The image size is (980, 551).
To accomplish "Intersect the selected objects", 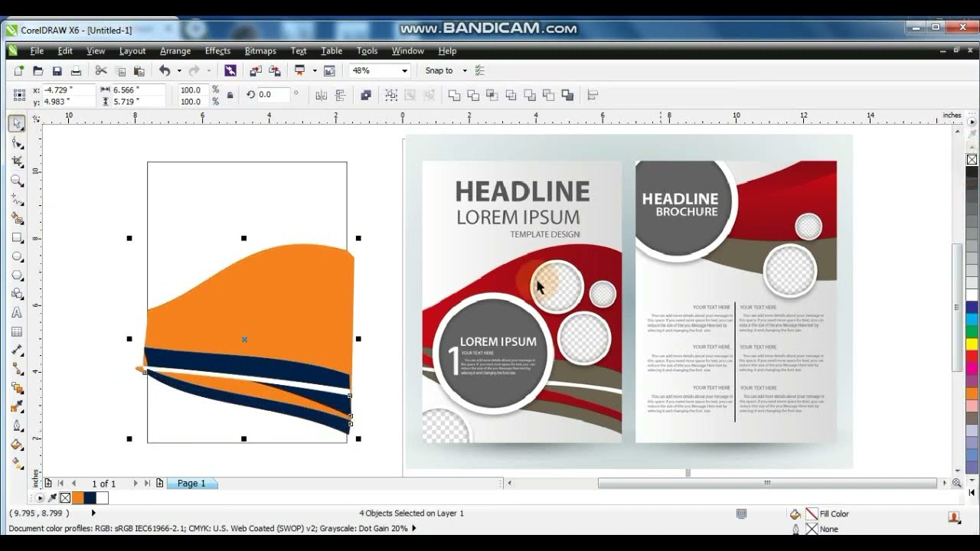I will pyautogui.click(x=492, y=96).
